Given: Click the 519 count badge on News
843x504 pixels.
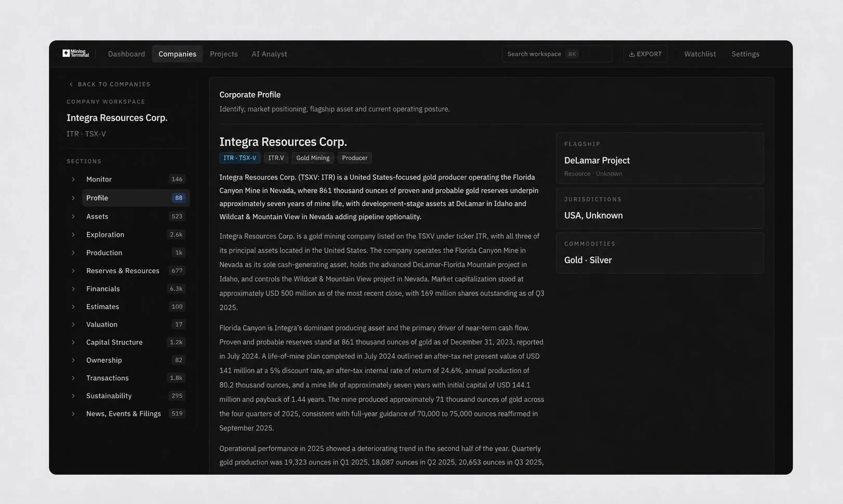Looking at the screenshot, I should (x=177, y=414).
